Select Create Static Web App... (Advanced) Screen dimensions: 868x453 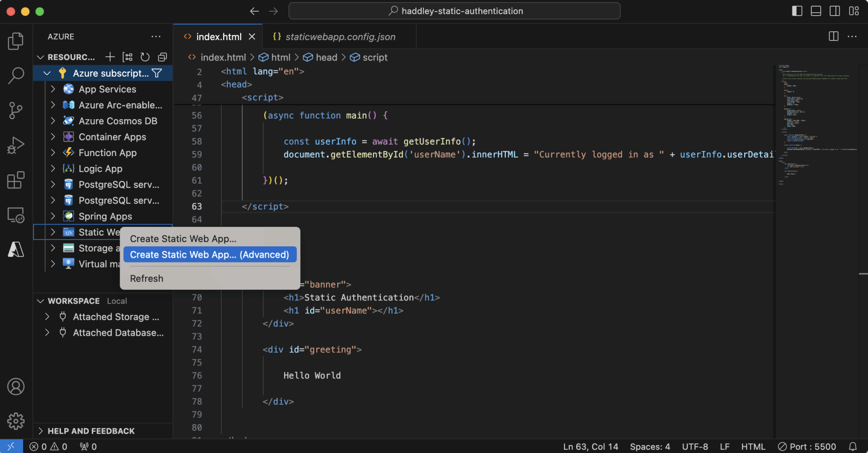(209, 254)
